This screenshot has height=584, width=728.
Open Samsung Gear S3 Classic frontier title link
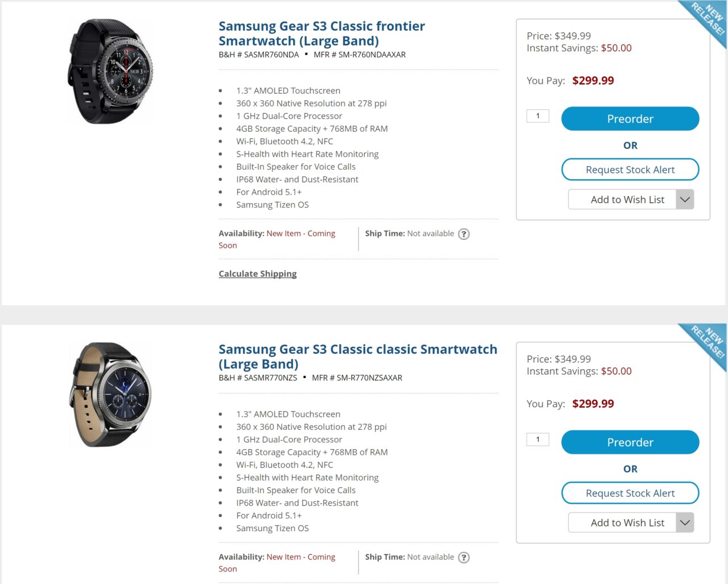[321, 34]
